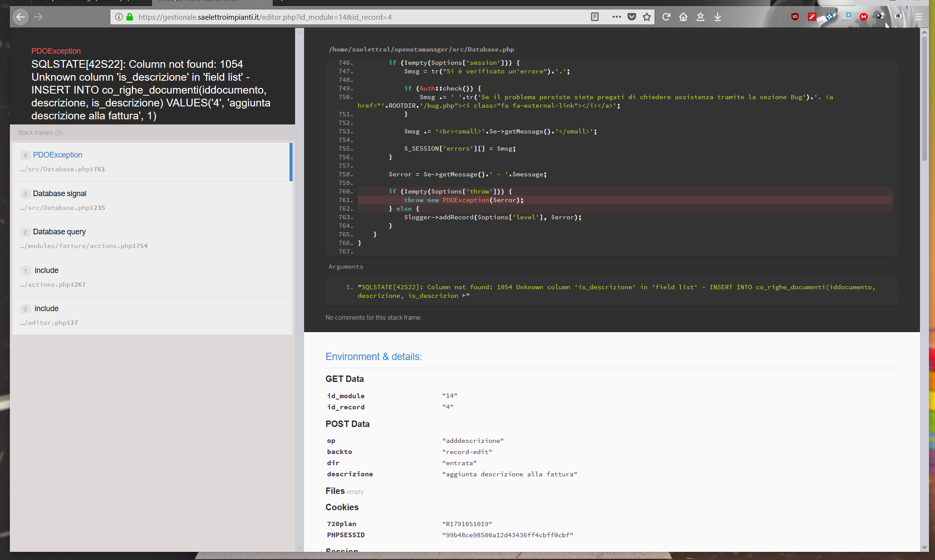Open the Downloads panel arrow

click(717, 17)
